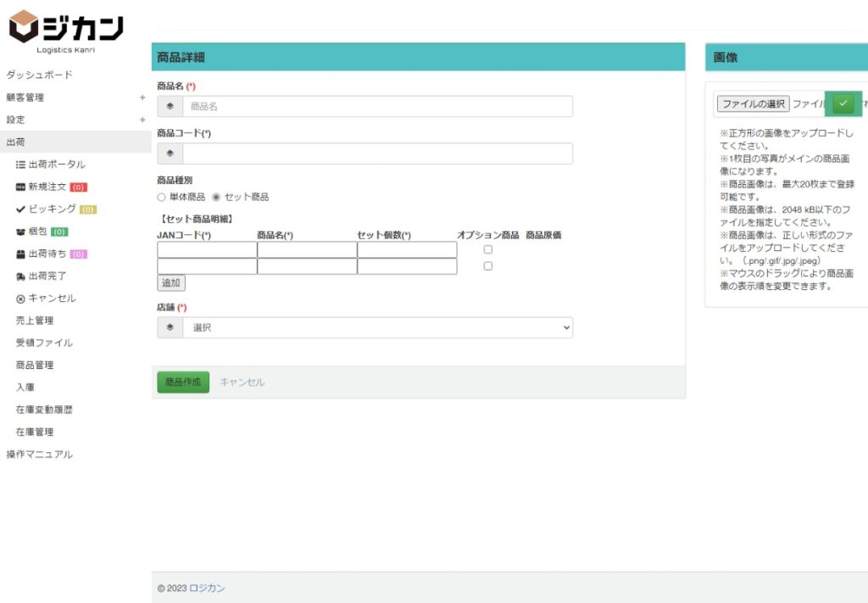
Task: Check the second オプション商品 checkbox
Action: 487,266
